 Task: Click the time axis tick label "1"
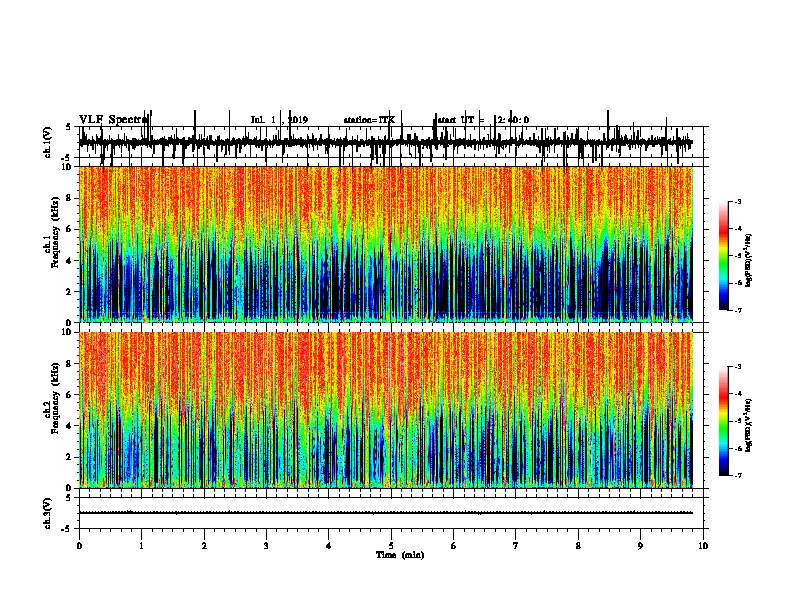point(141,546)
